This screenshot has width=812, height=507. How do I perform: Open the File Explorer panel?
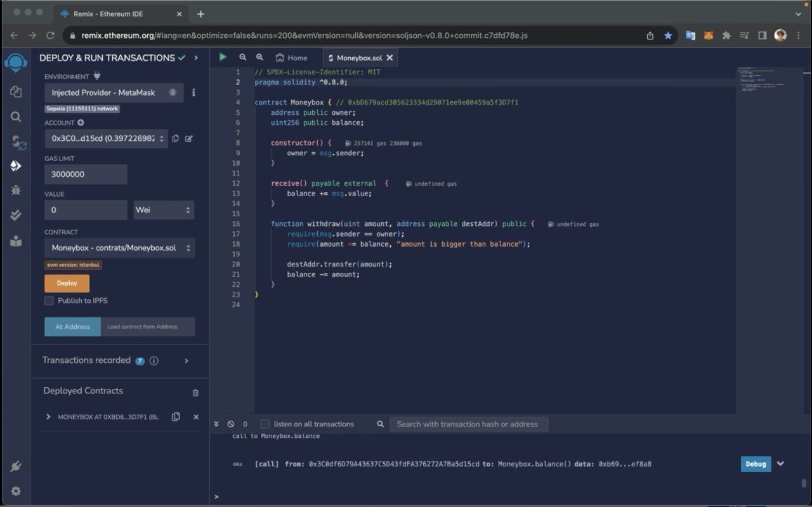pos(16,92)
